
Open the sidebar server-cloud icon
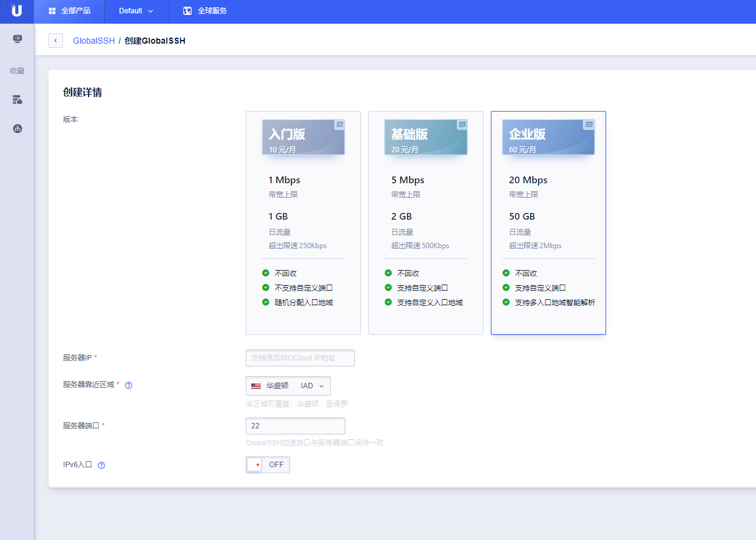18,100
